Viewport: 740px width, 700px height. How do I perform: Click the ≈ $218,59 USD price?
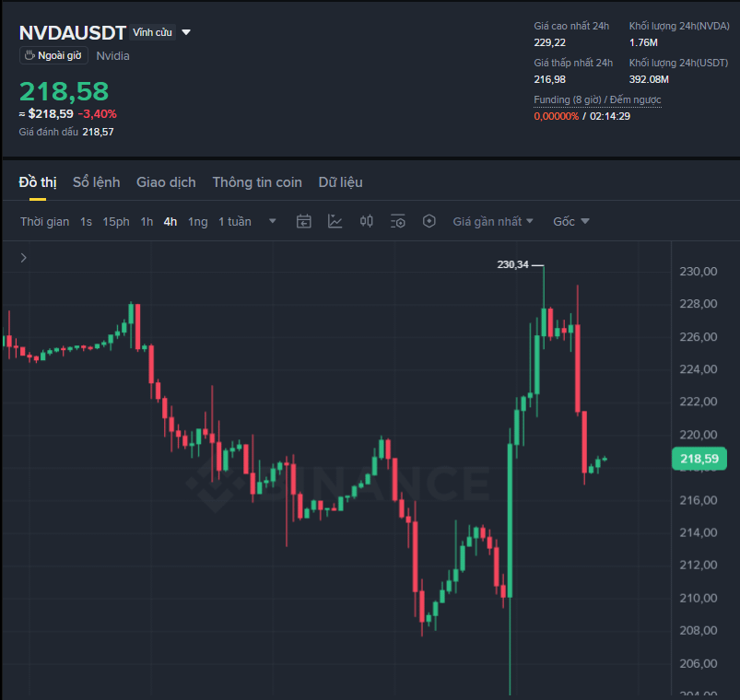point(46,114)
